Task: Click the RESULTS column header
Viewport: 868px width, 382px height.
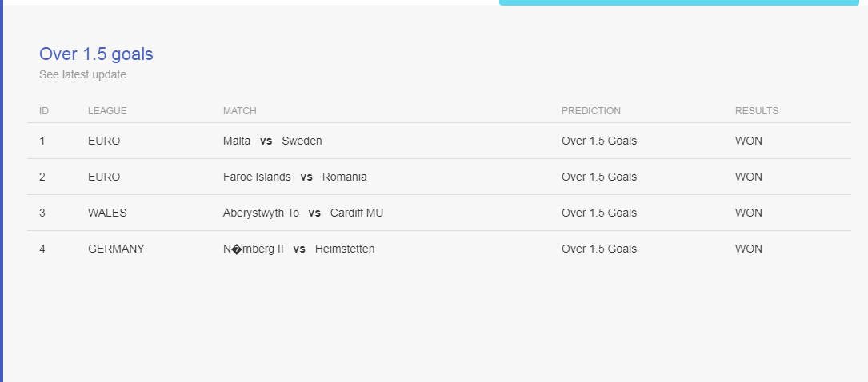Action: (757, 111)
